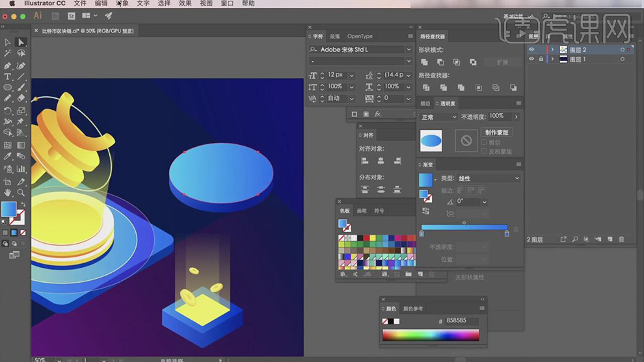Click the color spectrum bar

pos(431,335)
